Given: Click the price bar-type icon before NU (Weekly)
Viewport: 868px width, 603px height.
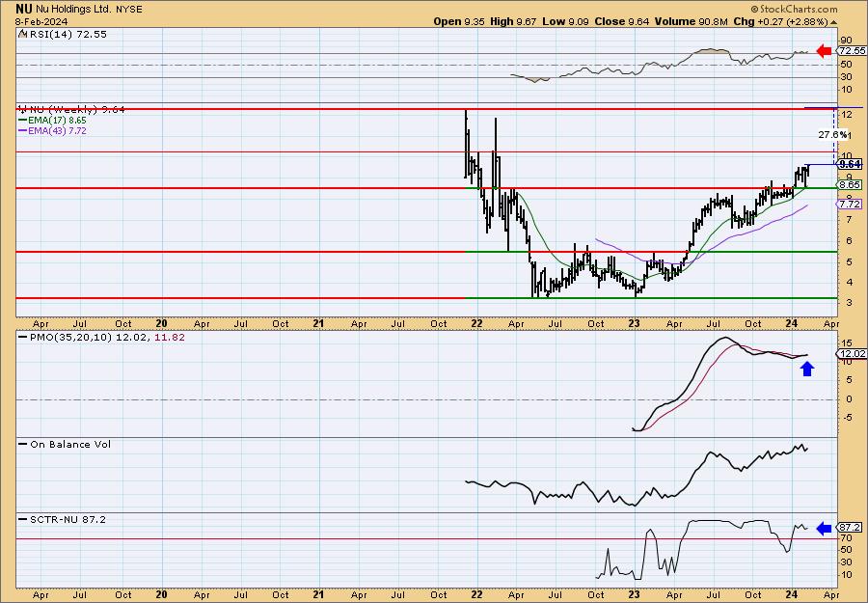Looking at the screenshot, I should pos(22,108).
